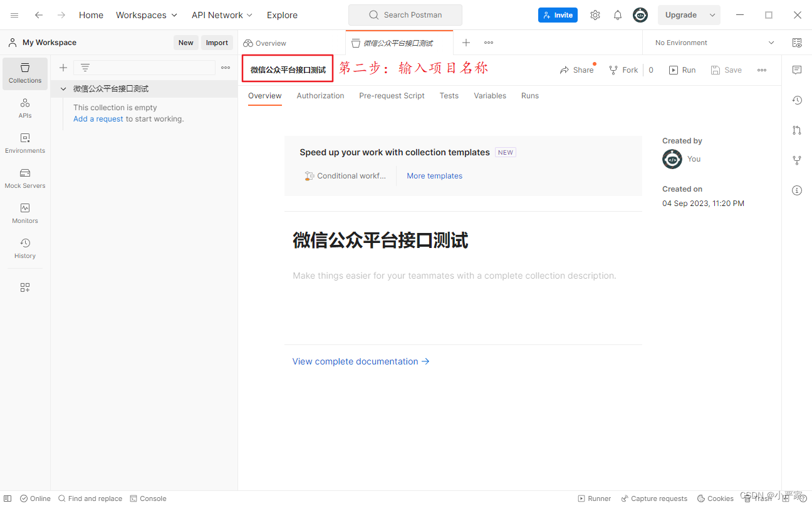The image size is (812, 506).
Task: Click the Invite button
Action: click(558, 15)
